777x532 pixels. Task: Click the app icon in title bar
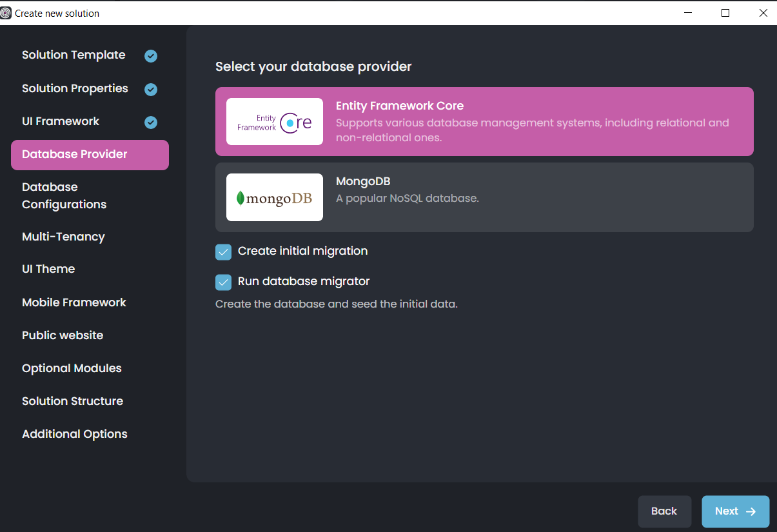[x=6, y=13]
